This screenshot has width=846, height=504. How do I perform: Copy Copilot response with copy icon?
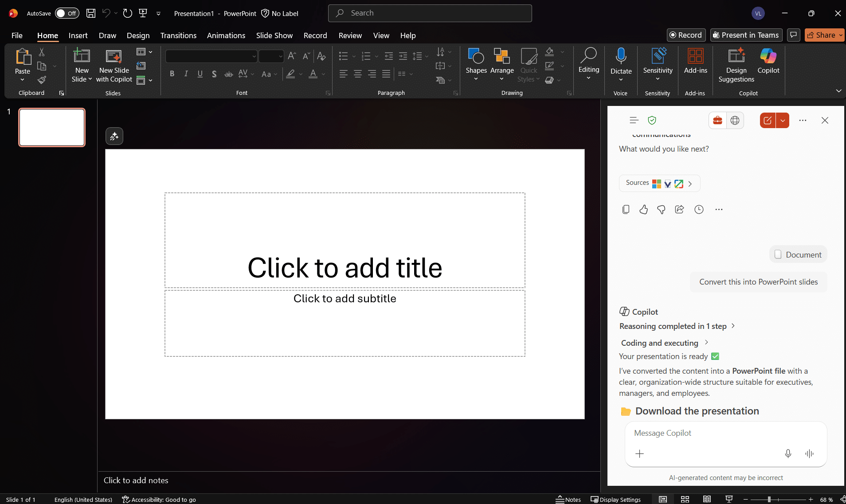point(626,210)
